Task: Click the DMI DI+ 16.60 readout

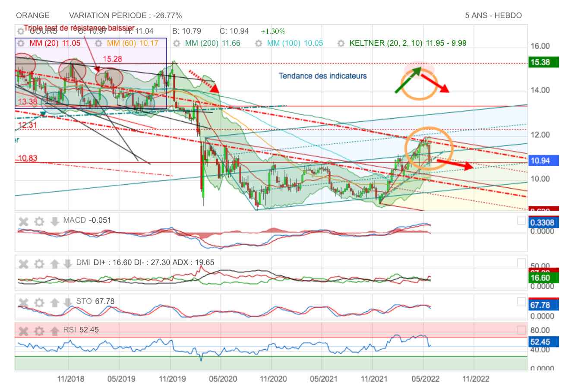Action: [145, 262]
